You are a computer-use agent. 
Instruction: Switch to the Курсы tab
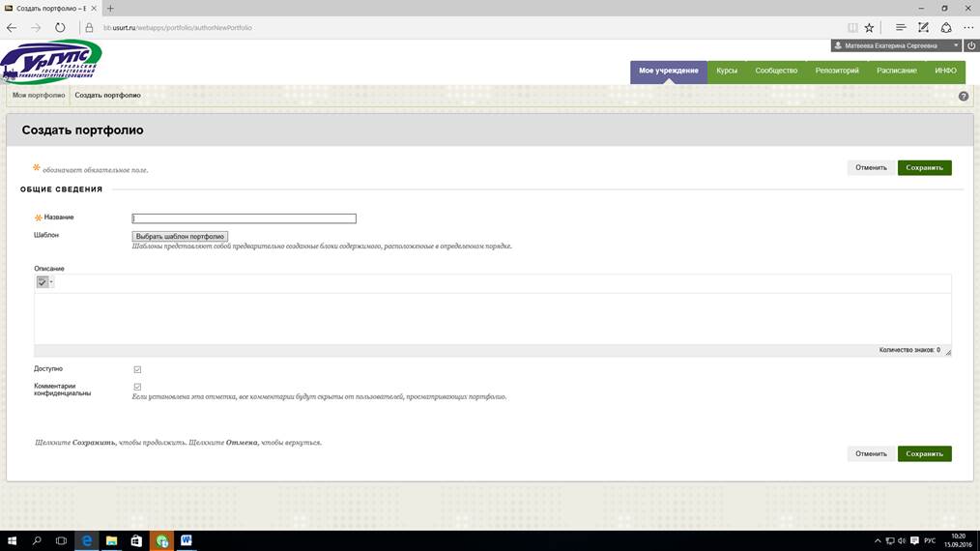(727, 71)
